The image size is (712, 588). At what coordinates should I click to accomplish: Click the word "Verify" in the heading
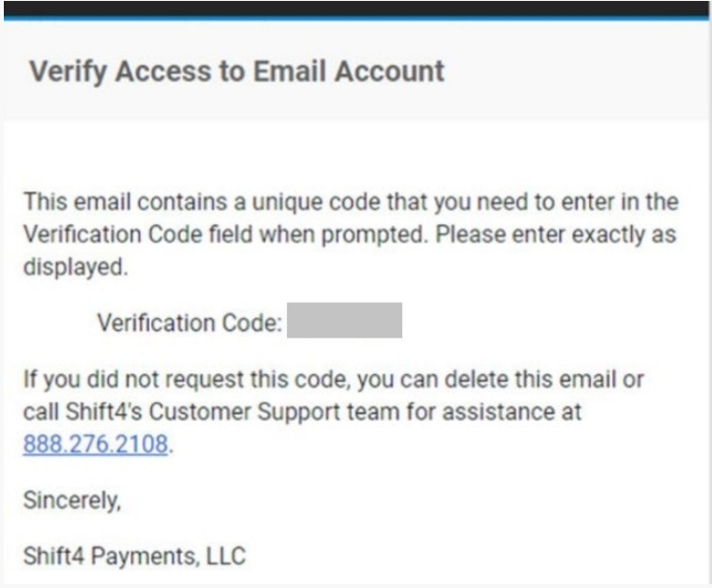69,71
